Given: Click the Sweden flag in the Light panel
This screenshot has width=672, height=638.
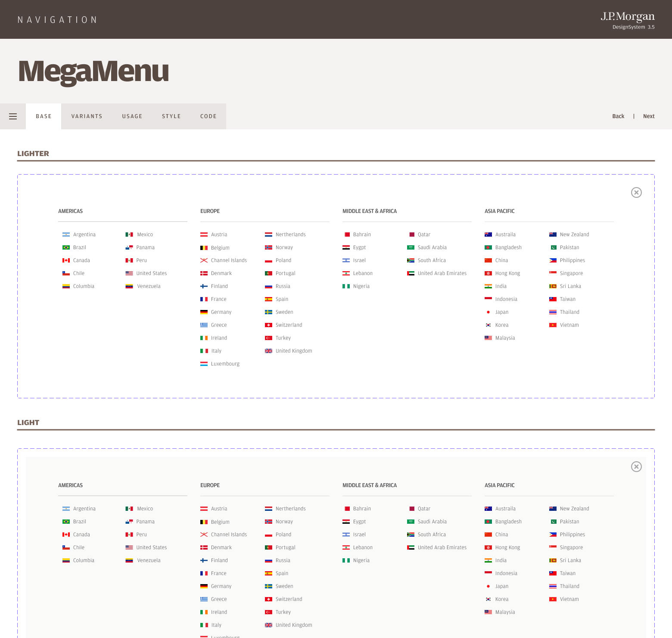Looking at the screenshot, I should [268, 586].
